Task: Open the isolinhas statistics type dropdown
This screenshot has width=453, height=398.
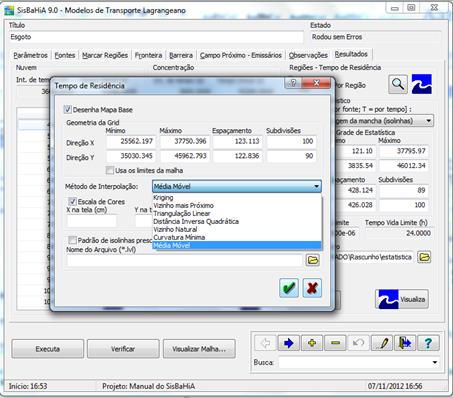Action: 429,121
